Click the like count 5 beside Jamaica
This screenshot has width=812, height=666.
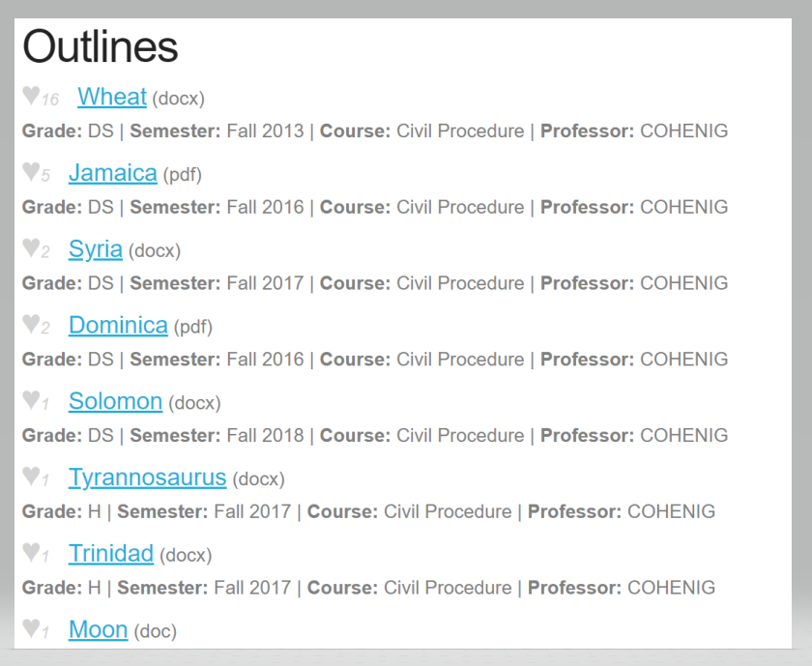tap(45, 176)
